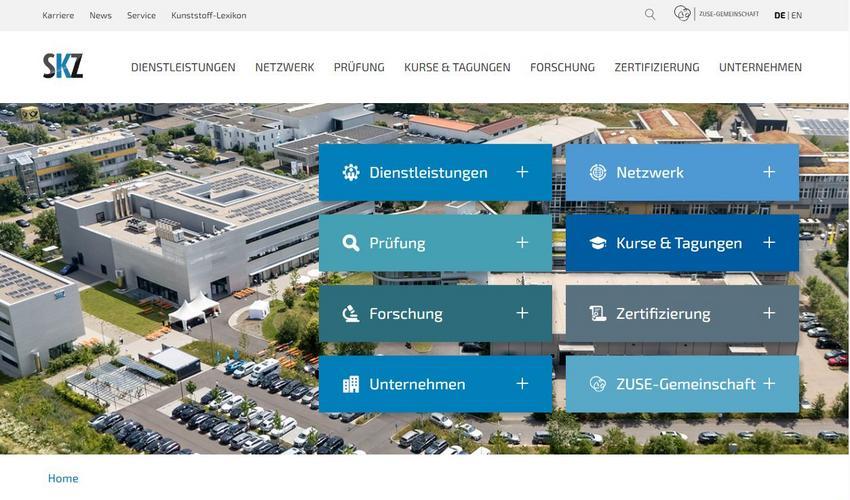Viewport: 850px width, 500px height.
Task: Click the certificate icon on Zertifizierung tile
Action: [x=597, y=313]
